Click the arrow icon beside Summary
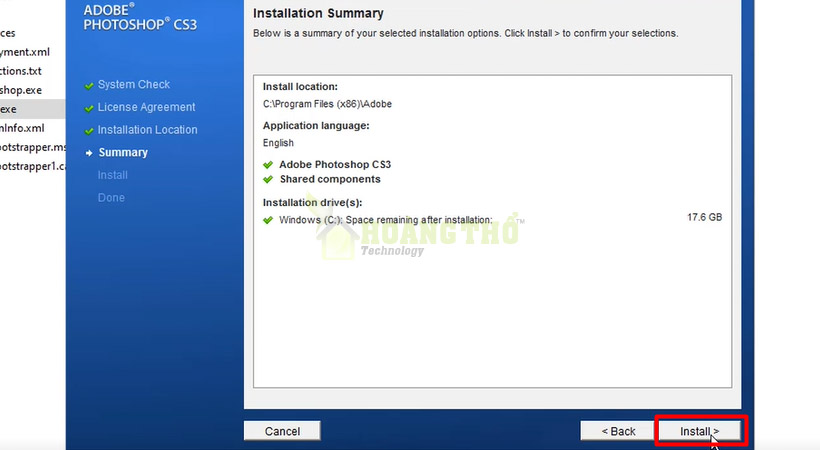Image resolution: width=820 pixels, height=450 pixels. (89, 153)
